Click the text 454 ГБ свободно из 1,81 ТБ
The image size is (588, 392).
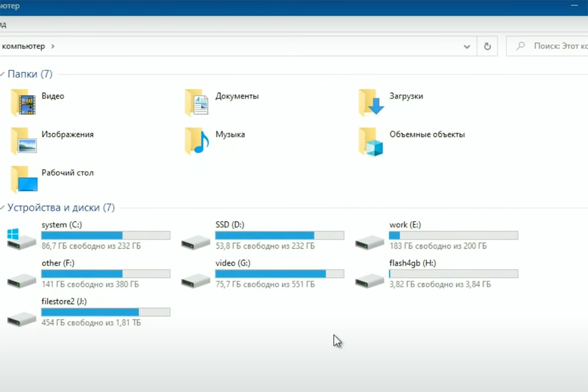coord(91,322)
